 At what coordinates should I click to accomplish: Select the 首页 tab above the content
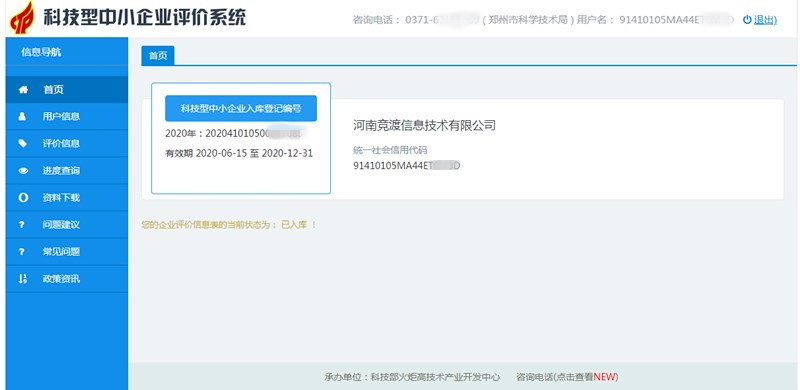coord(158,56)
